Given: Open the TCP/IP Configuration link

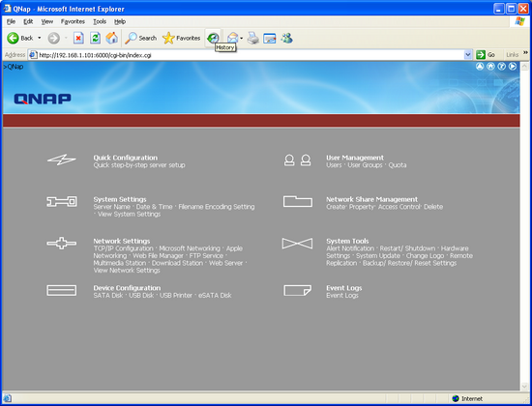Looking at the screenshot, I should pyautogui.click(x=124, y=248).
